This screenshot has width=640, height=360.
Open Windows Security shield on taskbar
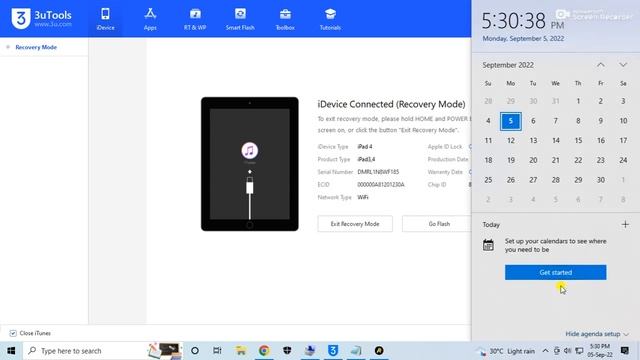click(287, 351)
